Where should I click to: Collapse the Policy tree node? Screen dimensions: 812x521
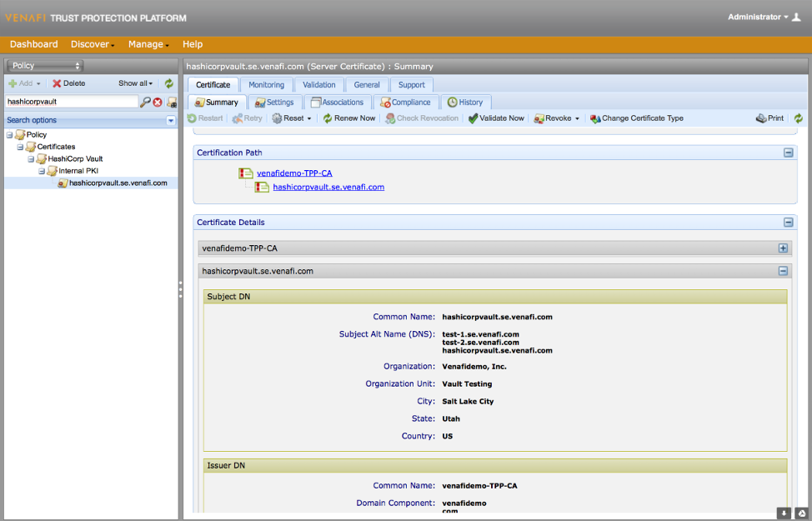[x=9, y=135]
